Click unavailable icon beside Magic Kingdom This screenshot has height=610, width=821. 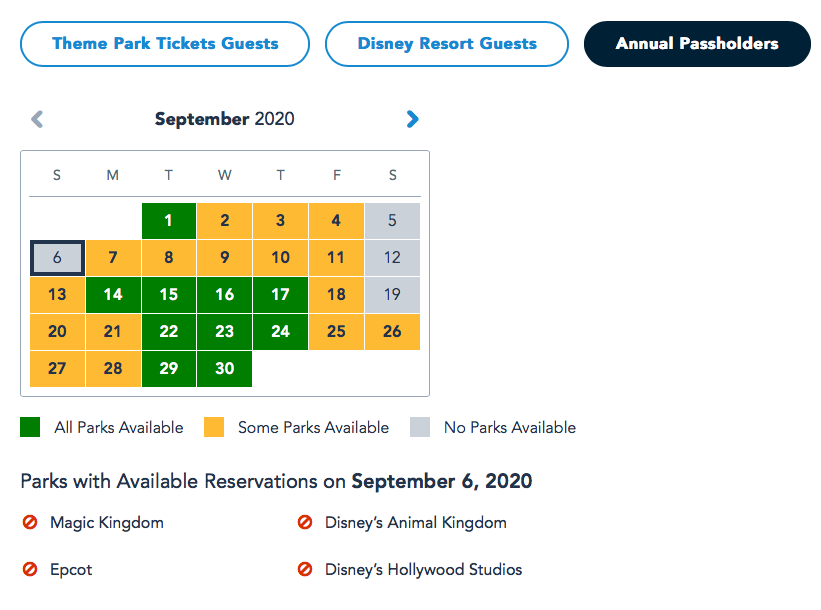pos(29,522)
